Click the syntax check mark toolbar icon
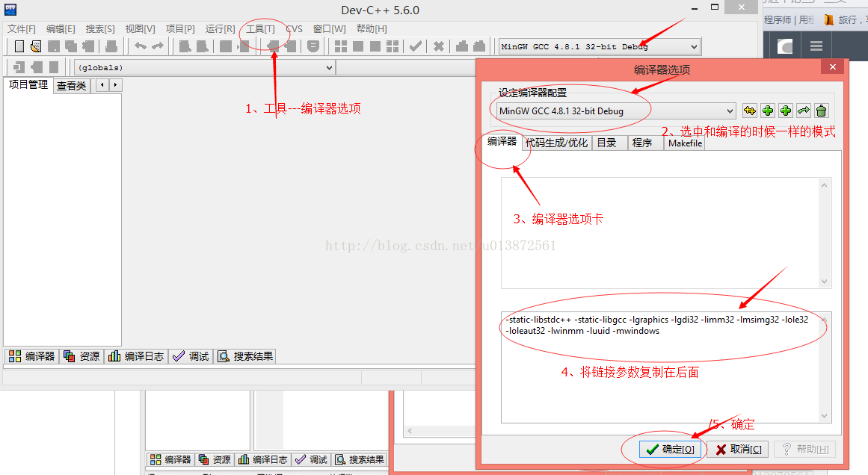868x475 pixels. (415, 46)
